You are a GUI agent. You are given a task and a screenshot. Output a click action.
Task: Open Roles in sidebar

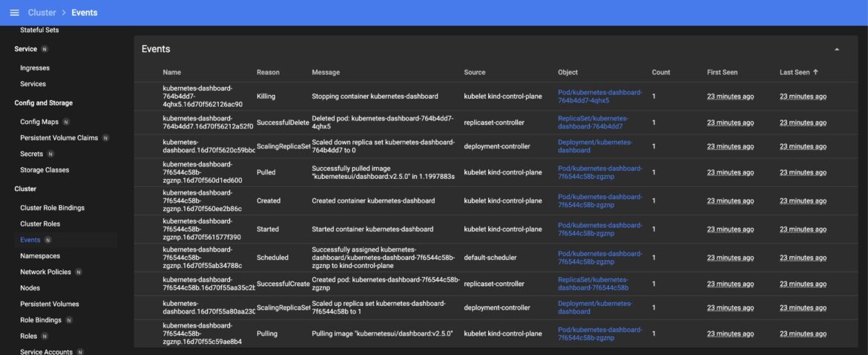pos(29,336)
